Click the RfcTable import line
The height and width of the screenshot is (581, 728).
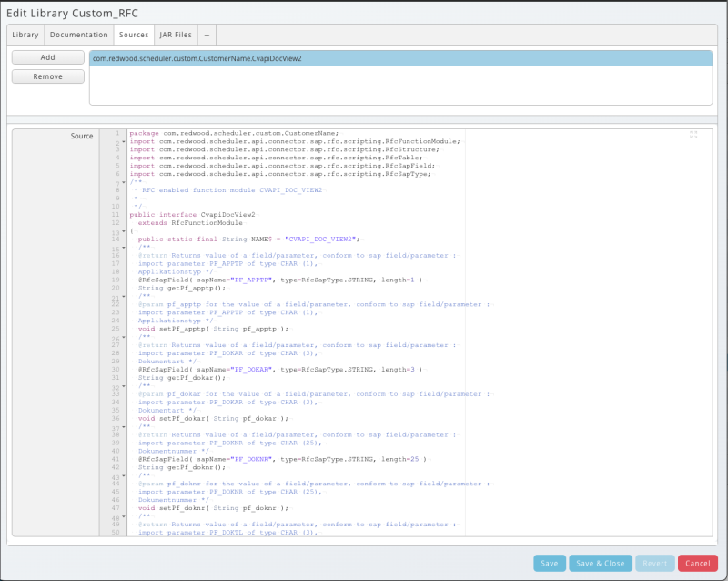point(276,158)
